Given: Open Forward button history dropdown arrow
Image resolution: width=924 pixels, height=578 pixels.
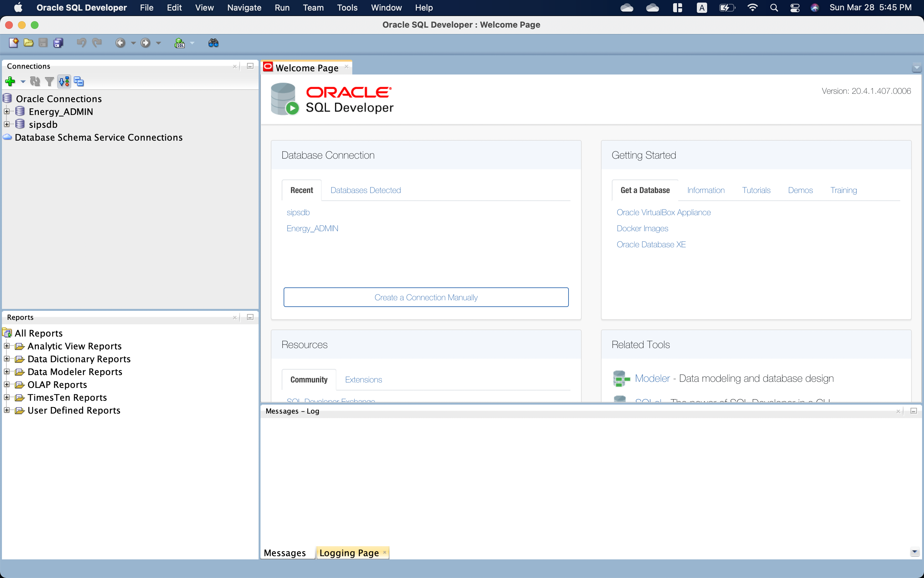Looking at the screenshot, I should (x=158, y=43).
